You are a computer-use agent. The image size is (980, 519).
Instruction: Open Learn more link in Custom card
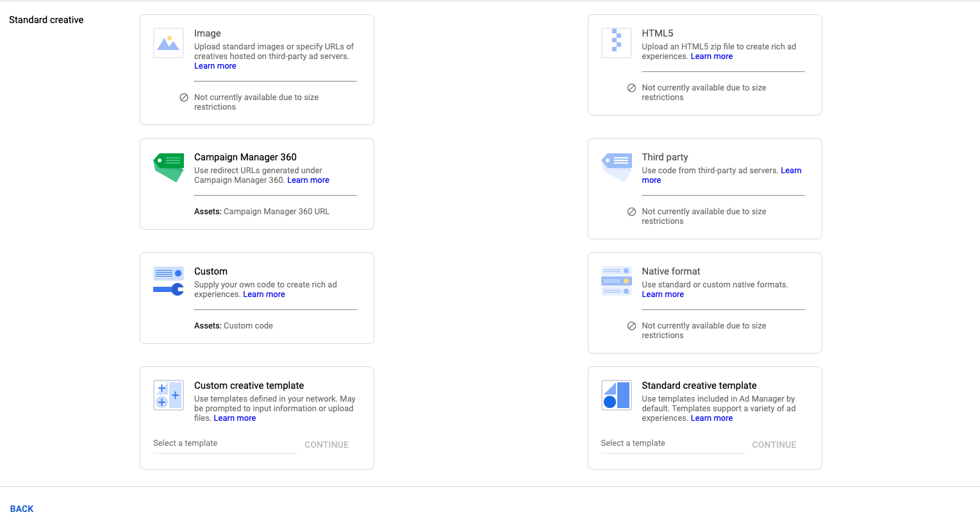point(264,294)
